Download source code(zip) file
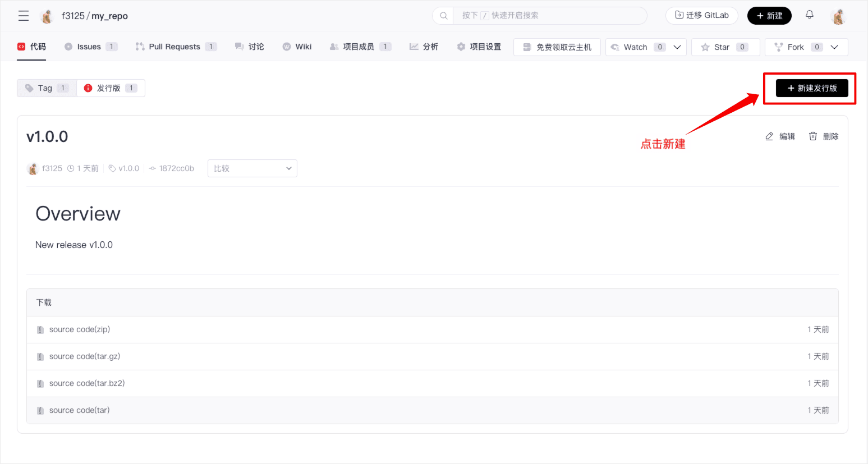The height and width of the screenshot is (464, 868). click(x=80, y=329)
